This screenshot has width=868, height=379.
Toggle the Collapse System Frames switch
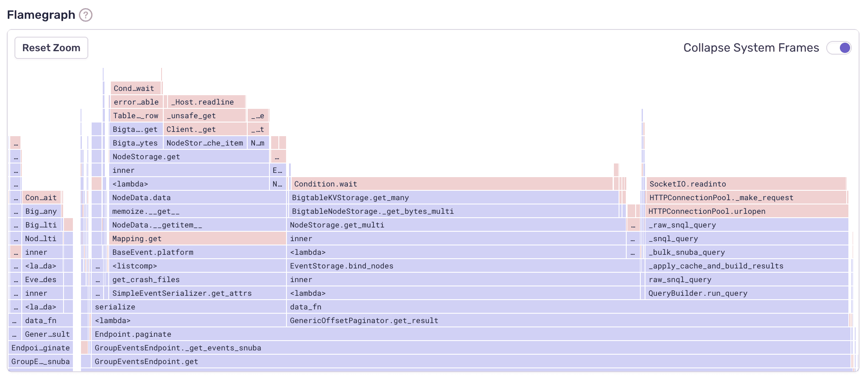pyautogui.click(x=839, y=48)
